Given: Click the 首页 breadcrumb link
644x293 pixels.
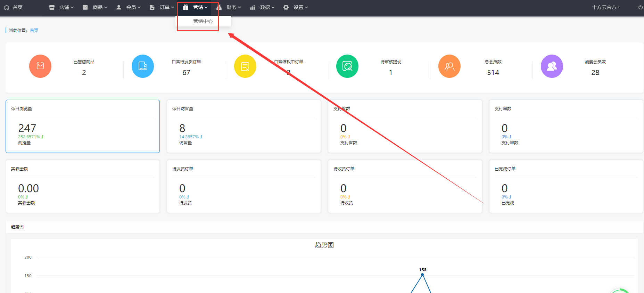Looking at the screenshot, I should 34,31.
